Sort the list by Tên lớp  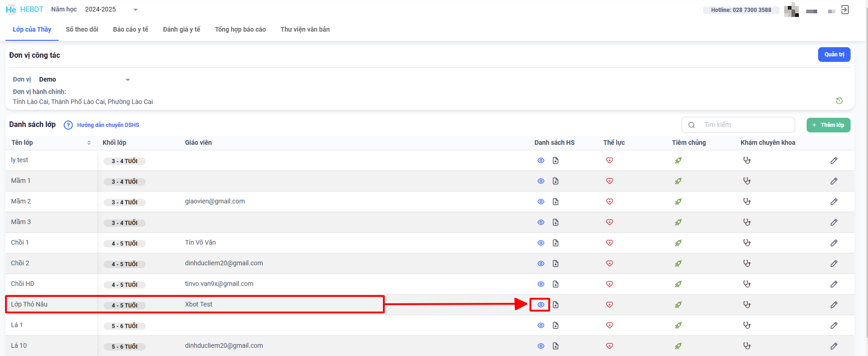point(89,143)
